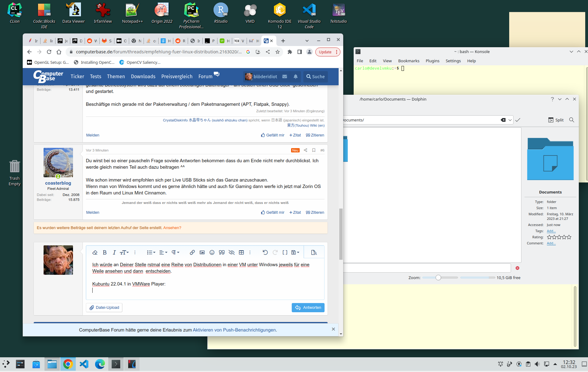Open the Trash icon on the desktop

[x=14, y=173]
